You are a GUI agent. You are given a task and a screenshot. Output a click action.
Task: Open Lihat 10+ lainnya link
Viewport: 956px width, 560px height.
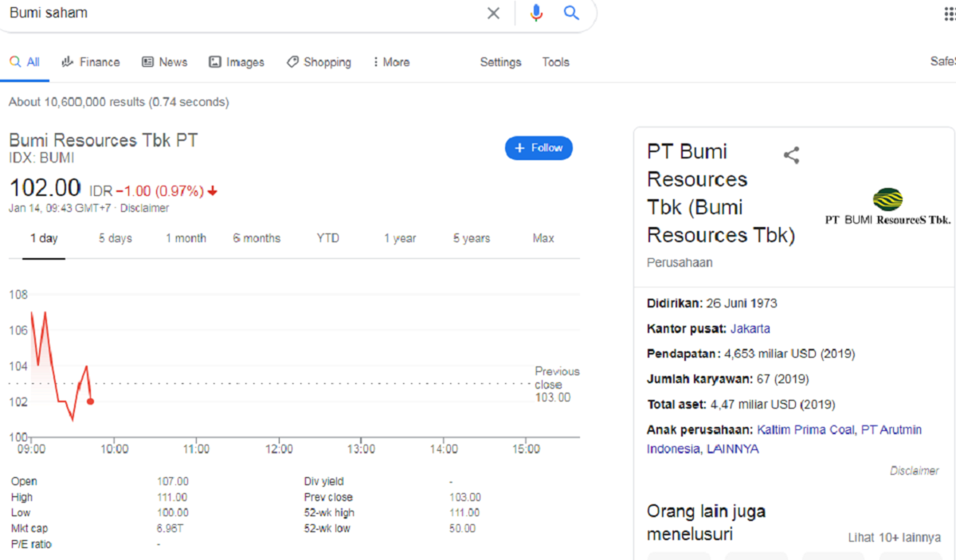(894, 538)
